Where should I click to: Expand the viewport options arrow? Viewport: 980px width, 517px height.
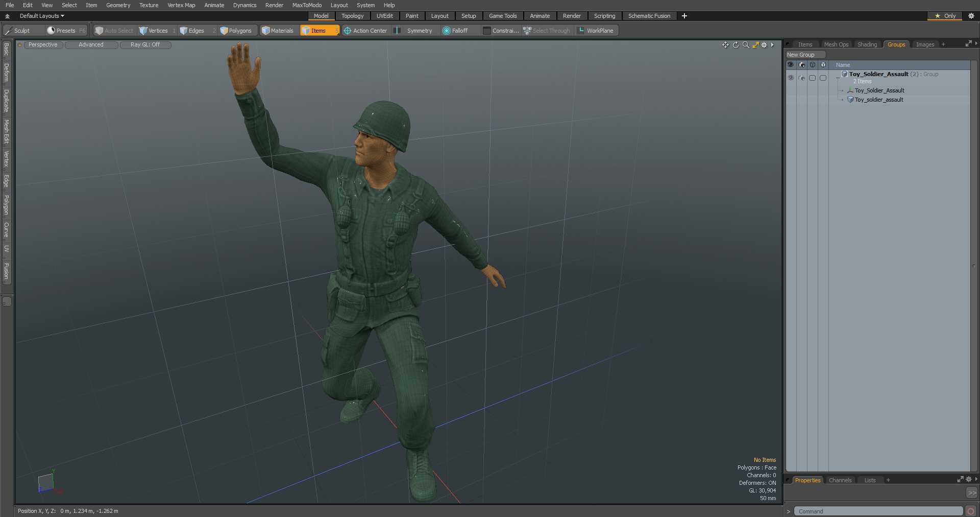point(772,45)
